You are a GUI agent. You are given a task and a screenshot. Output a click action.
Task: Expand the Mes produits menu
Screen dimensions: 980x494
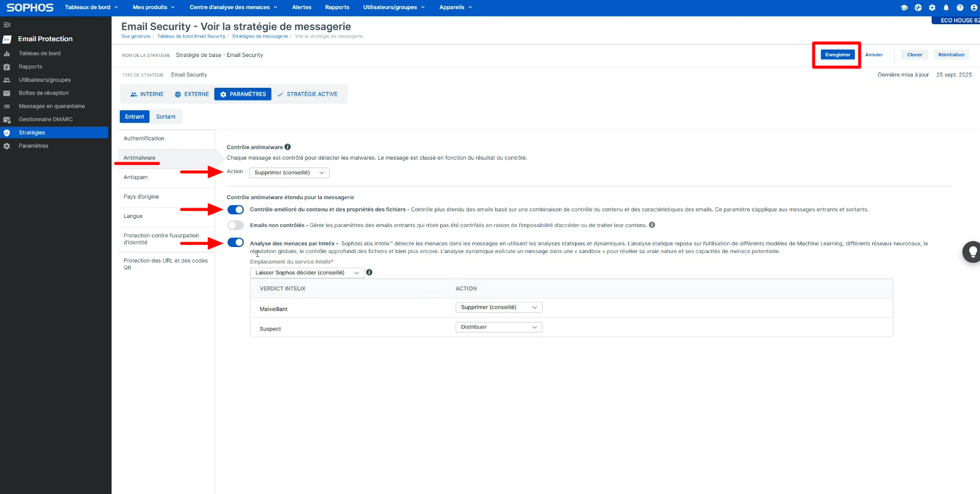coord(154,7)
